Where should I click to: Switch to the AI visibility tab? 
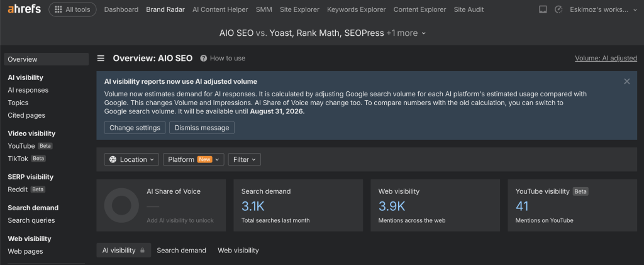pyautogui.click(x=124, y=251)
